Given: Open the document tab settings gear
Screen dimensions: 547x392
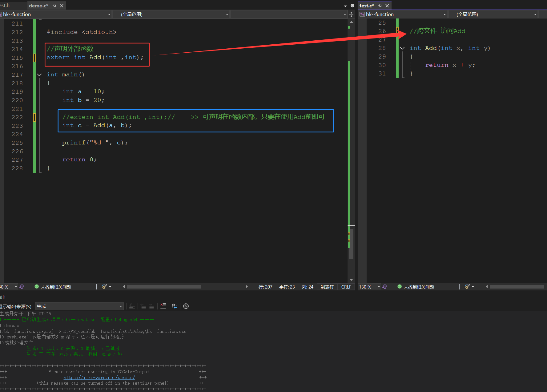Looking at the screenshot, I should 352,6.
